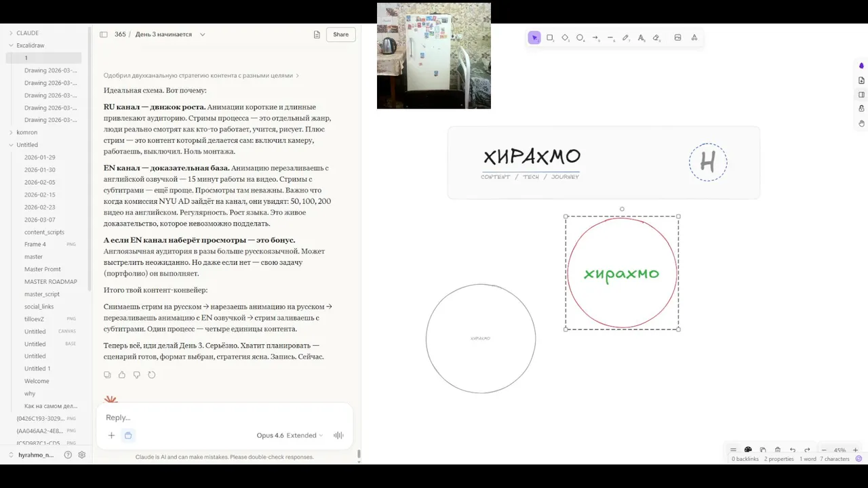Viewport: 868px width, 488px height.
Task: Select the Ellipse tool
Action: coord(580,38)
